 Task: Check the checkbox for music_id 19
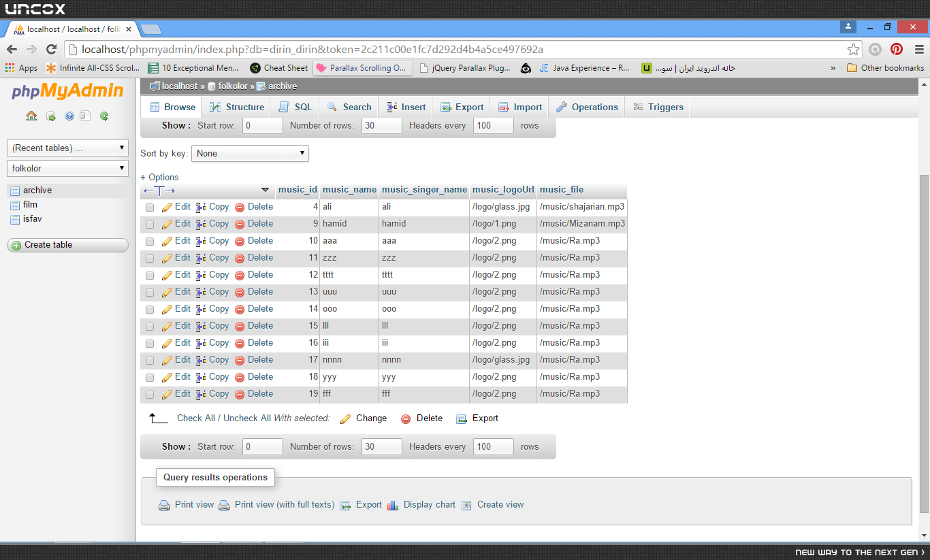click(150, 395)
